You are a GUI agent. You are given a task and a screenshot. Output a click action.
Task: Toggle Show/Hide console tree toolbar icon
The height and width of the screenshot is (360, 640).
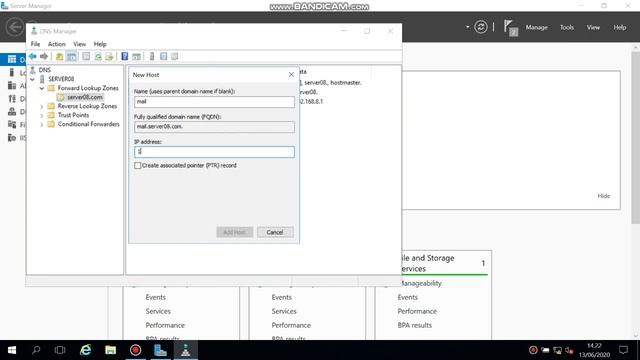[71, 56]
